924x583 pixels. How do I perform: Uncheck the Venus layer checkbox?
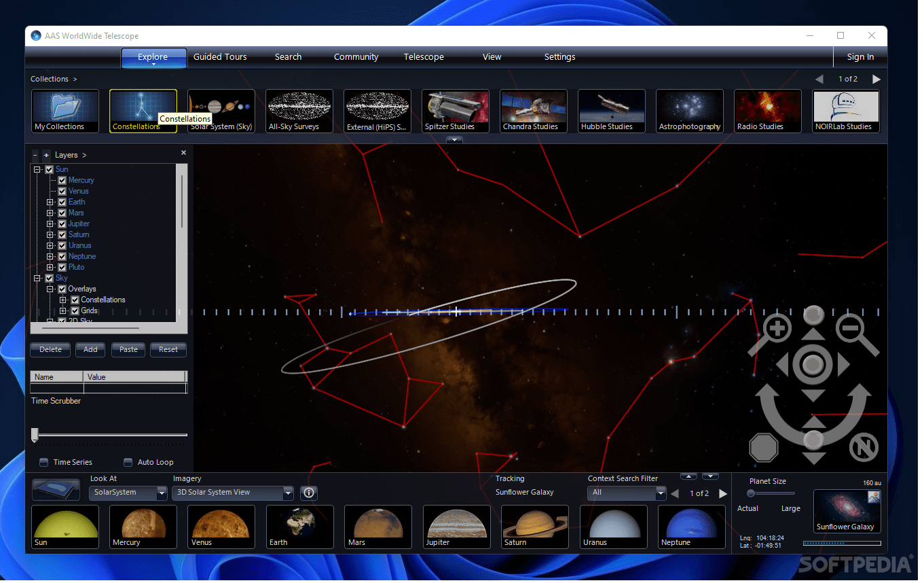(x=62, y=192)
